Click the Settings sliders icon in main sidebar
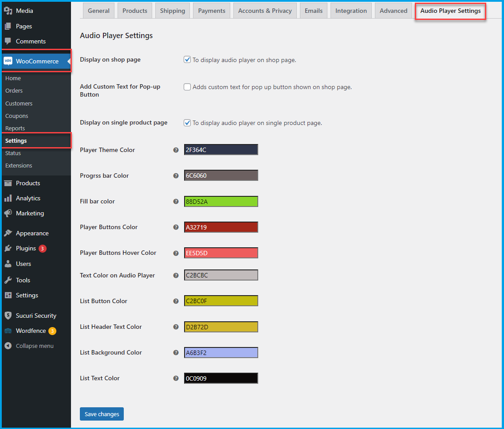Viewport: 504px width, 429px height. point(8,295)
